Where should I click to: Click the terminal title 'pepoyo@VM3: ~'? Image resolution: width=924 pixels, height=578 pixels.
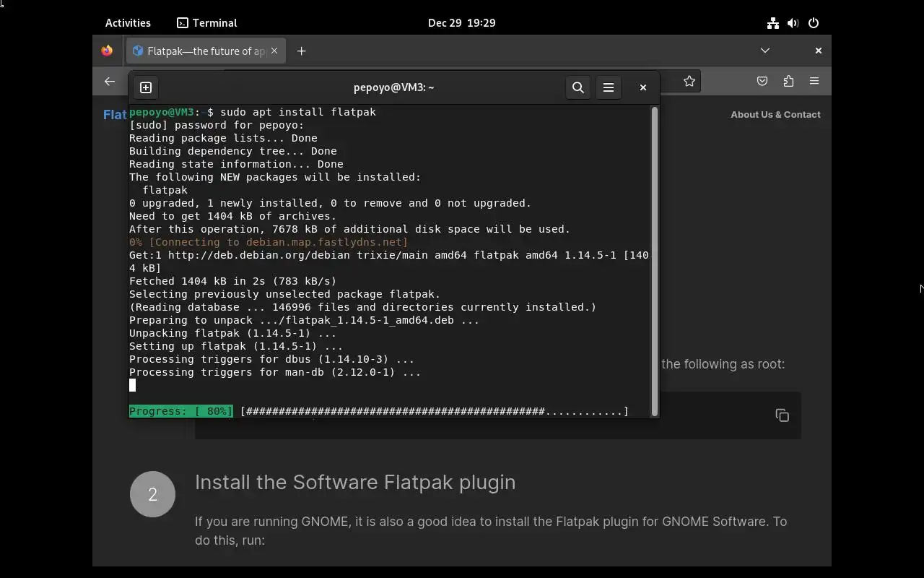click(394, 87)
